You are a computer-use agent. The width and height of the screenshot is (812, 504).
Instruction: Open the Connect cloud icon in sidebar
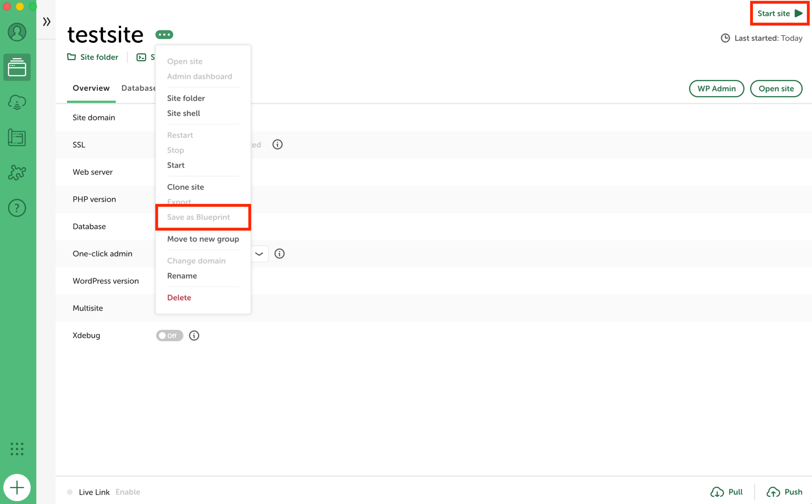[17, 102]
